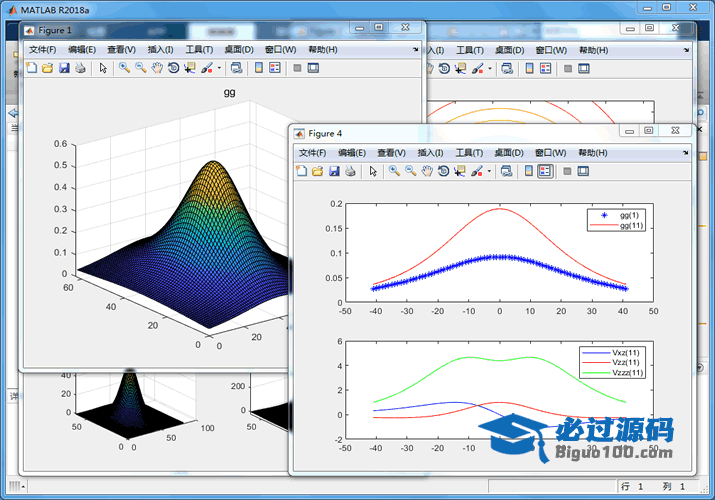Save figure icon in Figure 1 toolbar
The height and width of the screenshot is (500, 715).
(x=64, y=68)
